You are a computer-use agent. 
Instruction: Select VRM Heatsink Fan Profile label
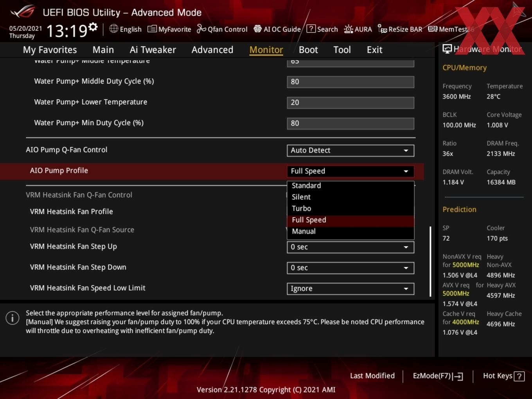coord(72,212)
